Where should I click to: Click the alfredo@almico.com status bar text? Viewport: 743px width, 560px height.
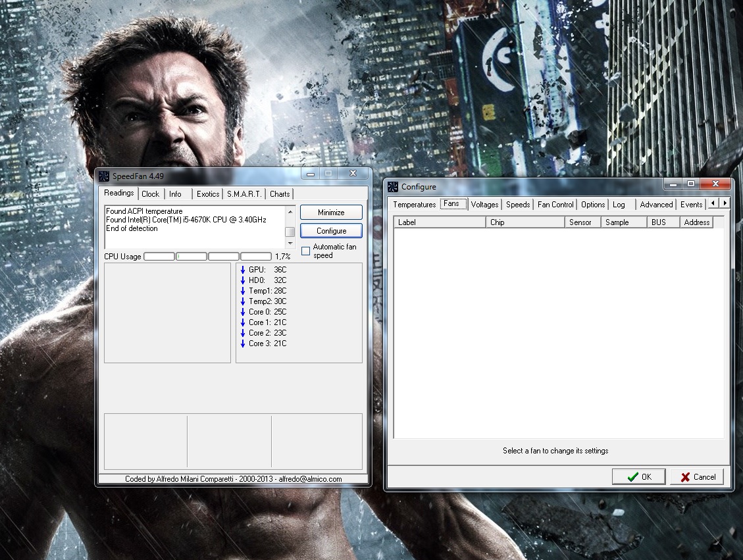click(310, 479)
